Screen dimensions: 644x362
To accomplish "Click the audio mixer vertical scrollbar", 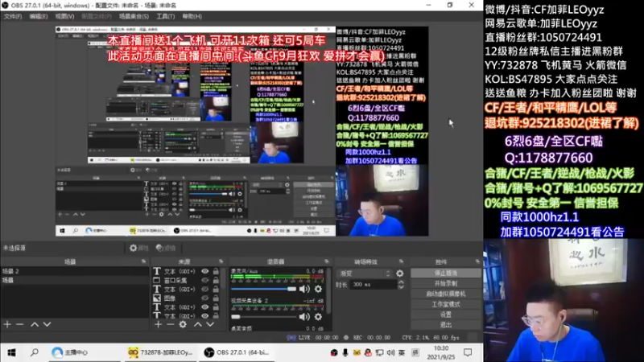I will 328,291.
